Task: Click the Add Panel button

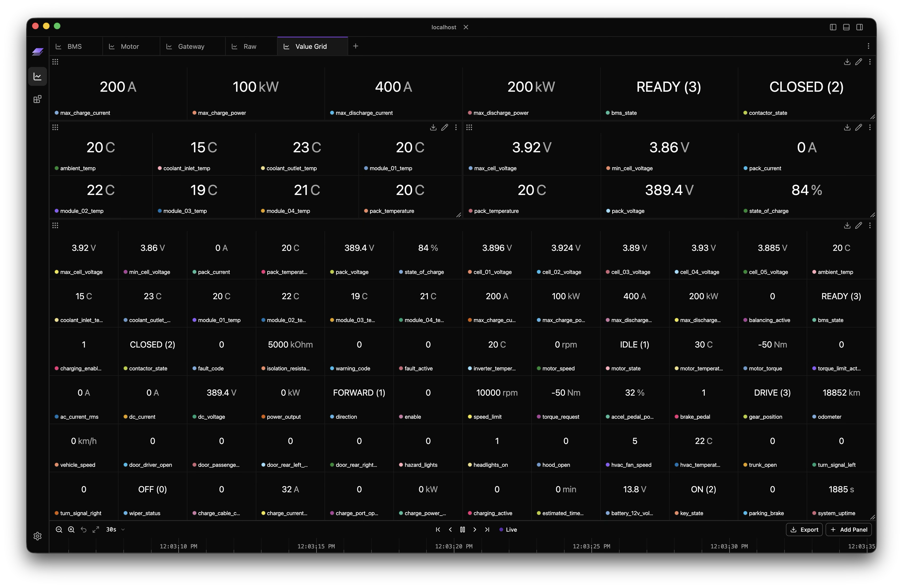Action: coord(849,530)
